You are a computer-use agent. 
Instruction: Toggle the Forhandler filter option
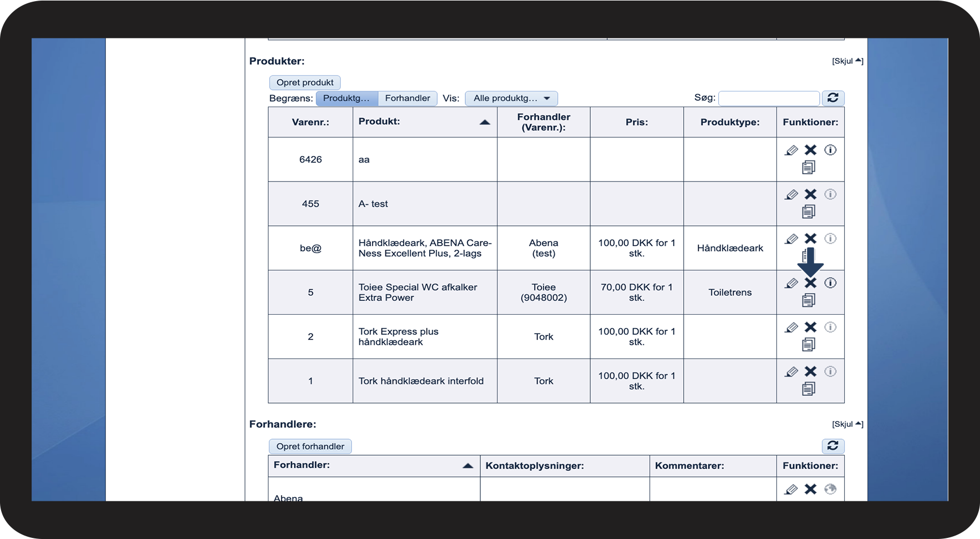coord(408,98)
